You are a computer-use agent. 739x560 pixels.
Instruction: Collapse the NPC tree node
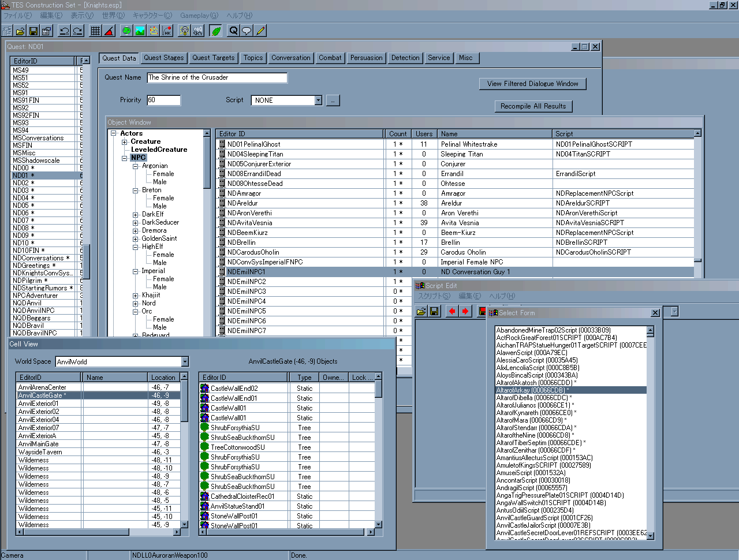(125, 158)
